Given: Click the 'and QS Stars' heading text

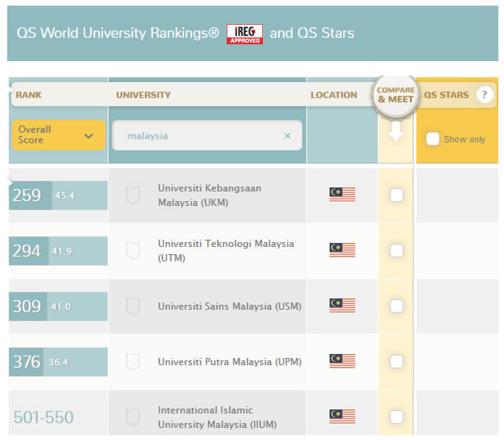Looking at the screenshot, I should pos(312,33).
